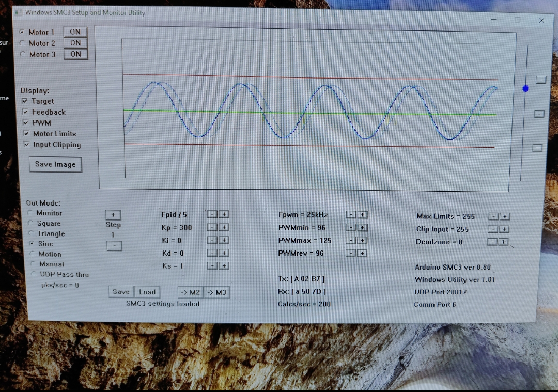Copy settings to M3

click(216, 292)
